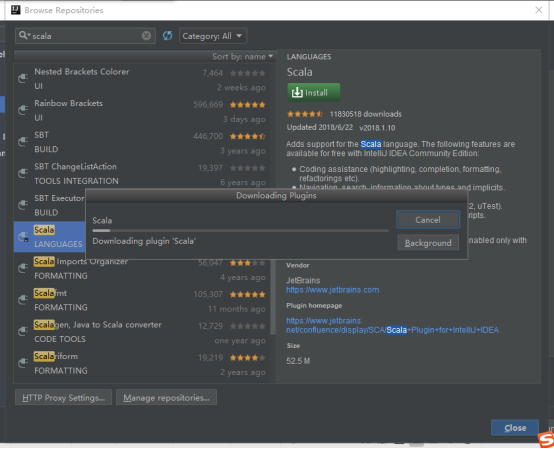Send the download to Background
The width and height of the screenshot is (554, 449).
point(428,243)
